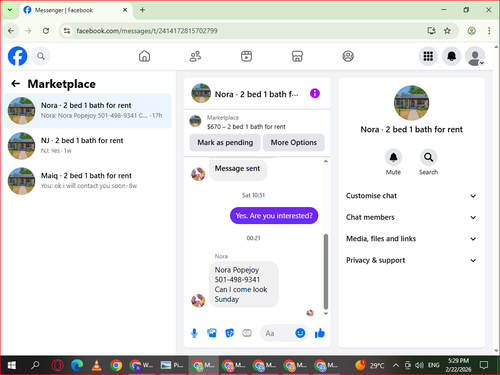Bookmark this page star icon
This screenshot has width=500, height=375.
pyautogui.click(x=447, y=31)
